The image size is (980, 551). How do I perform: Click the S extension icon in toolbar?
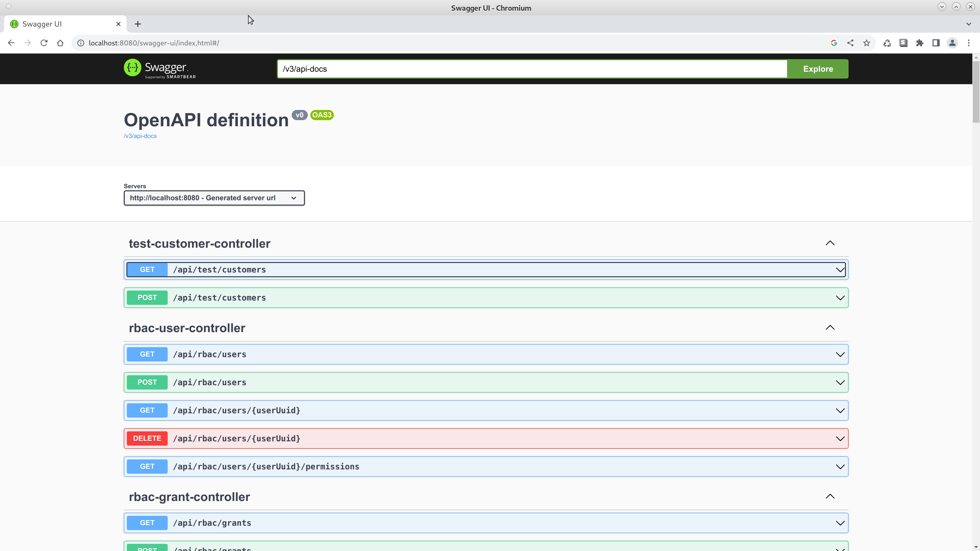tap(903, 43)
